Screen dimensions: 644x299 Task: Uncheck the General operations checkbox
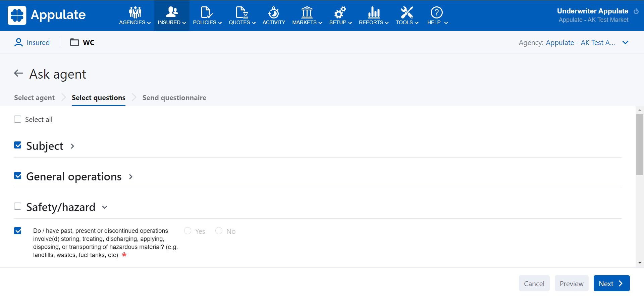[x=18, y=176]
